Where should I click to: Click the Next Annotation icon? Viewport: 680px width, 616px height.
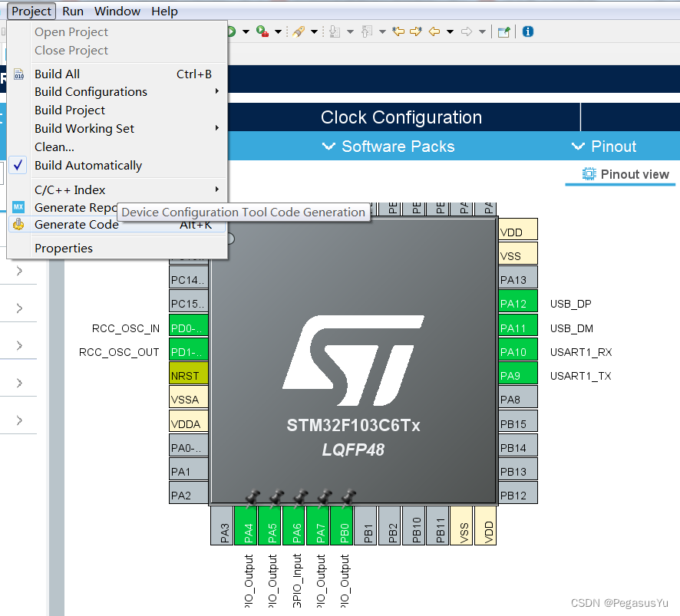click(x=335, y=31)
